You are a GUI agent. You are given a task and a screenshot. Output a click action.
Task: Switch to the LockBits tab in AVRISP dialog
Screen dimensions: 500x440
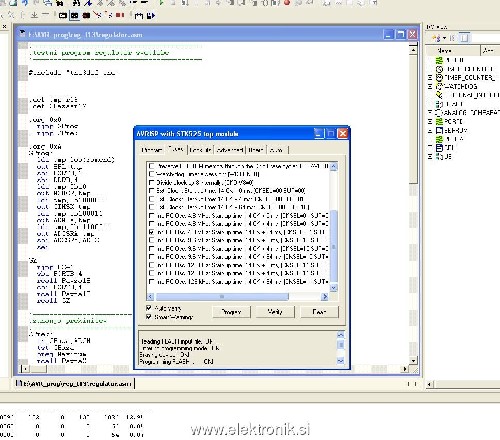pos(200,150)
